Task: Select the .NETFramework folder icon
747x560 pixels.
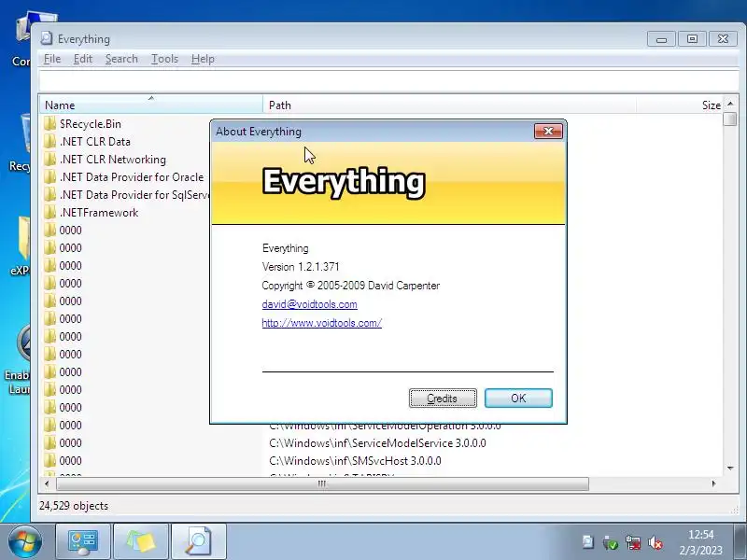Action: coord(49,213)
